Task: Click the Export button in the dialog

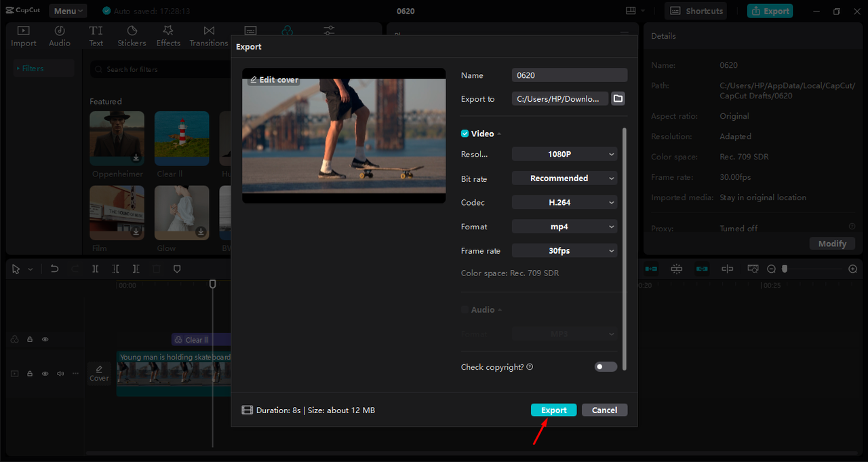Action: coord(553,410)
